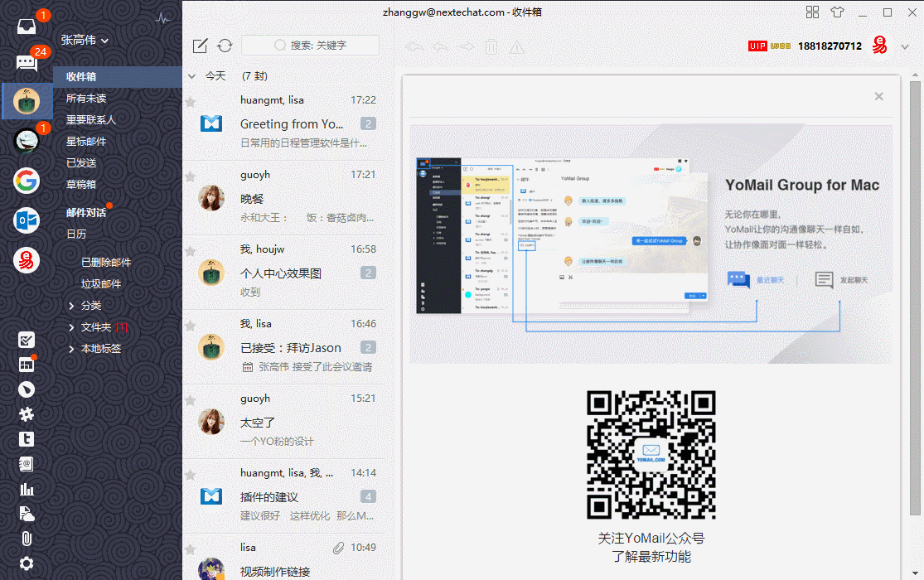Open the inbox tray icon with badge 1
The width and height of the screenshot is (924, 580).
(x=27, y=26)
